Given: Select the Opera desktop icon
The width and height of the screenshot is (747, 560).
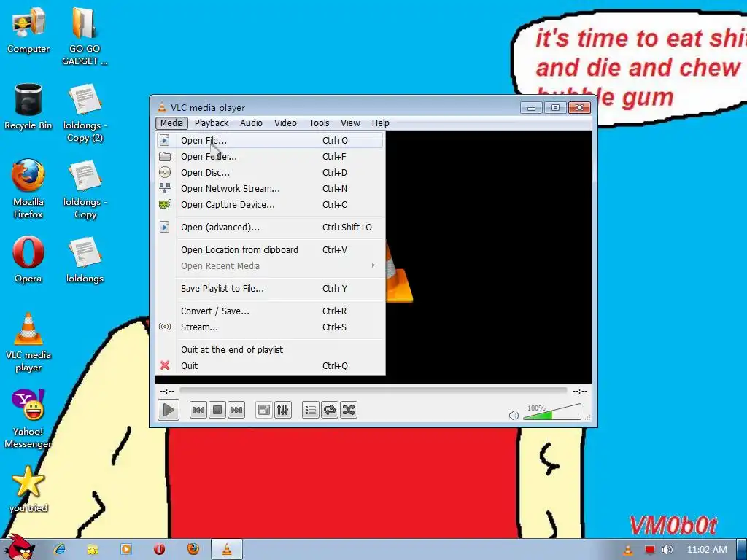Looking at the screenshot, I should tap(28, 260).
